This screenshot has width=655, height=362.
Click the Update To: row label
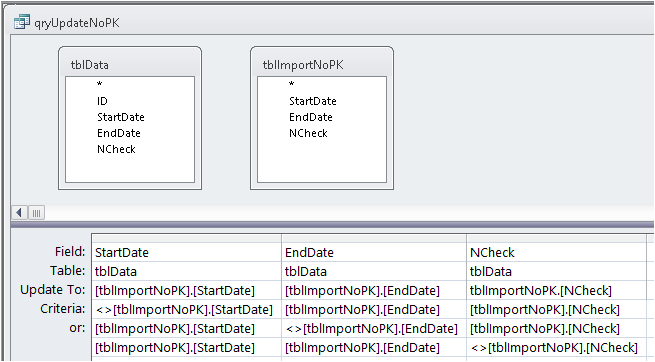[53, 290]
